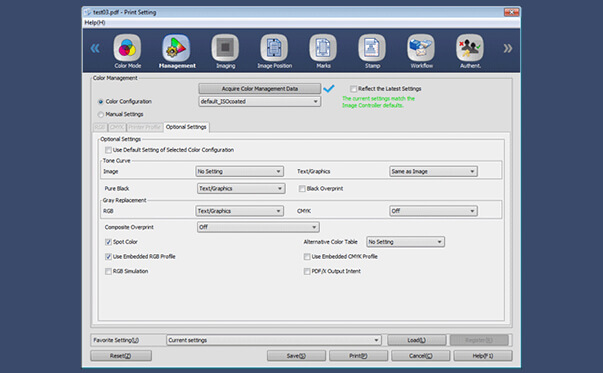Select the Color Configuration radio button
Image resolution: width=603 pixels, height=373 pixels.
tap(101, 102)
